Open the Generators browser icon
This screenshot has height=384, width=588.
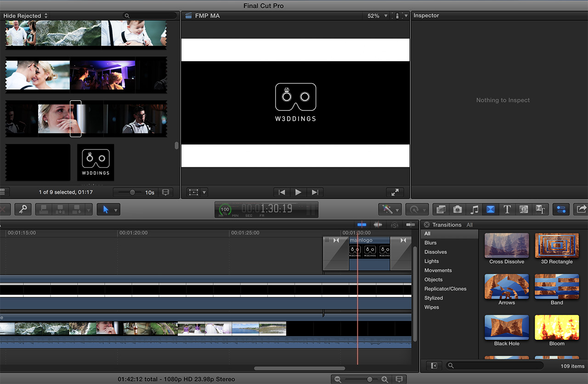point(524,209)
